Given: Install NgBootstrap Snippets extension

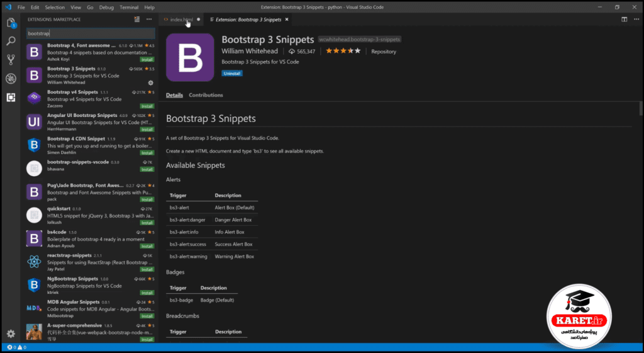Looking at the screenshot, I should 147,293.
